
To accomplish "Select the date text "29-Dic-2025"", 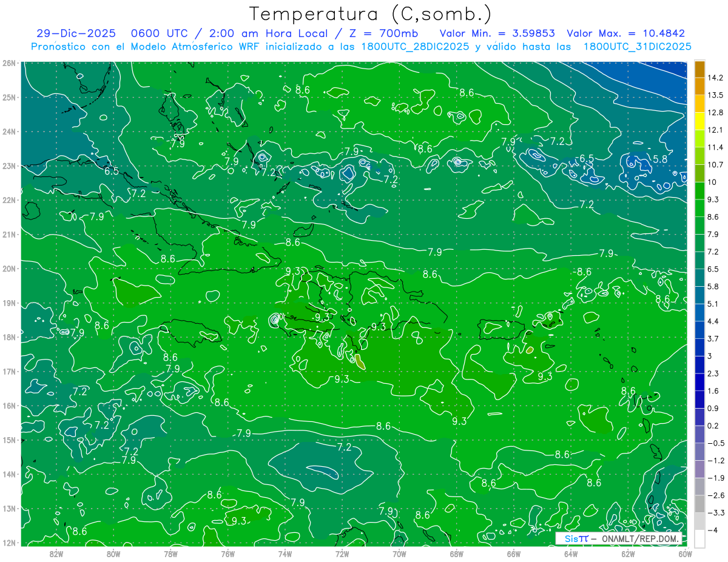I will click(x=76, y=33).
